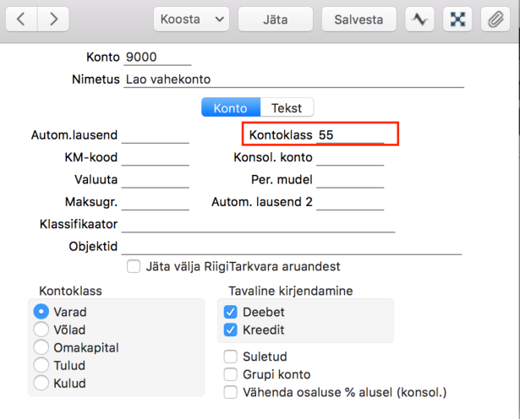Image resolution: width=520 pixels, height=420 pixels.
Task: Select the Omakapital radio button
Action: click(41, 347)
